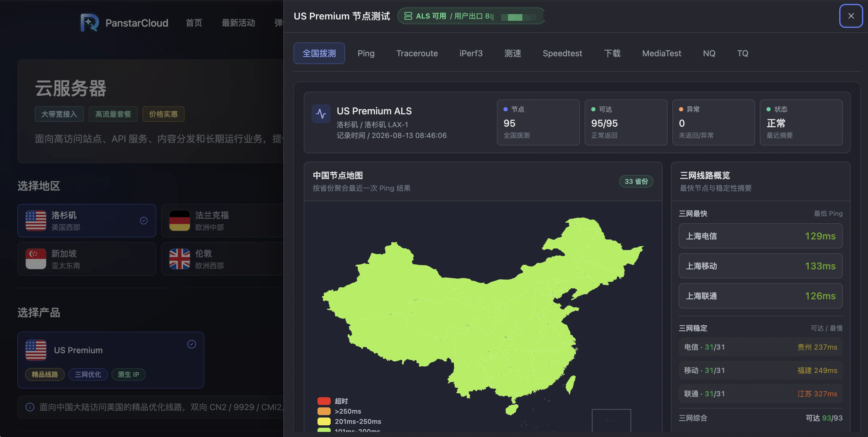Switch to the MediaTest tab
The image size is (868, 437).
(661, 53)
